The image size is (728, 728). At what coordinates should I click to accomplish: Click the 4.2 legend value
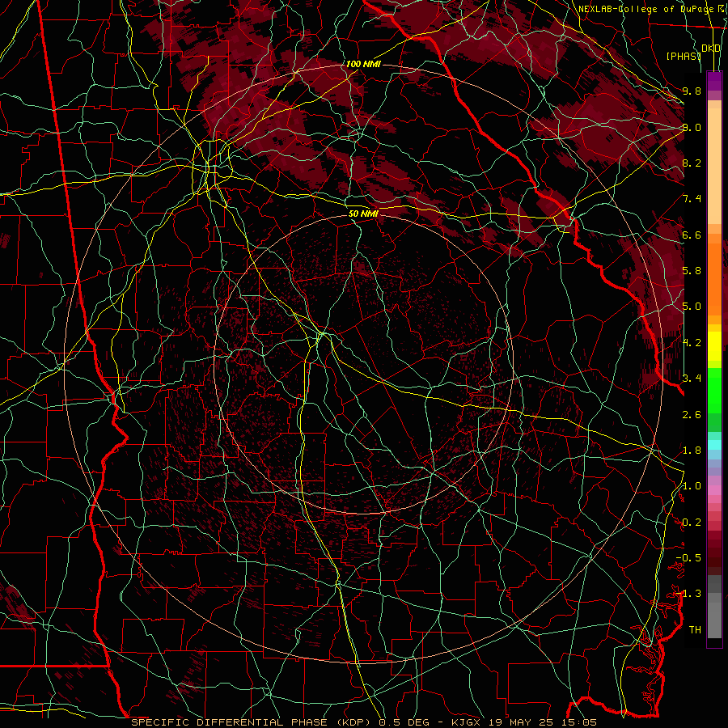692,343
